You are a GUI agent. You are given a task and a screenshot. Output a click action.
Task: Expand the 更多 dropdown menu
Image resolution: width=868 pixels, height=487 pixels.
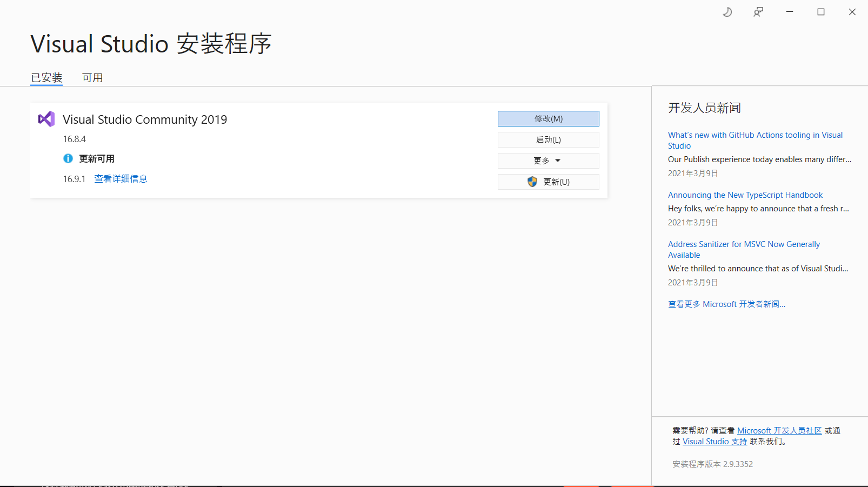(x=547, y=160)
